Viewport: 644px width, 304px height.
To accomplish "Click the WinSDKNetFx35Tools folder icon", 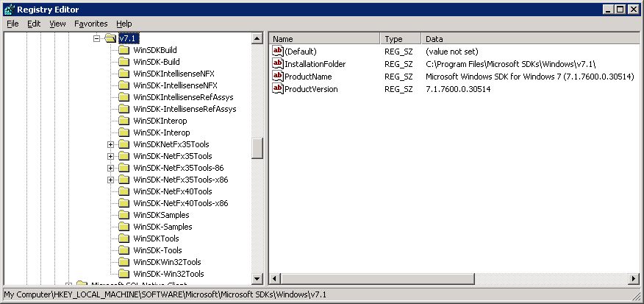I will [x=124, y=144].
